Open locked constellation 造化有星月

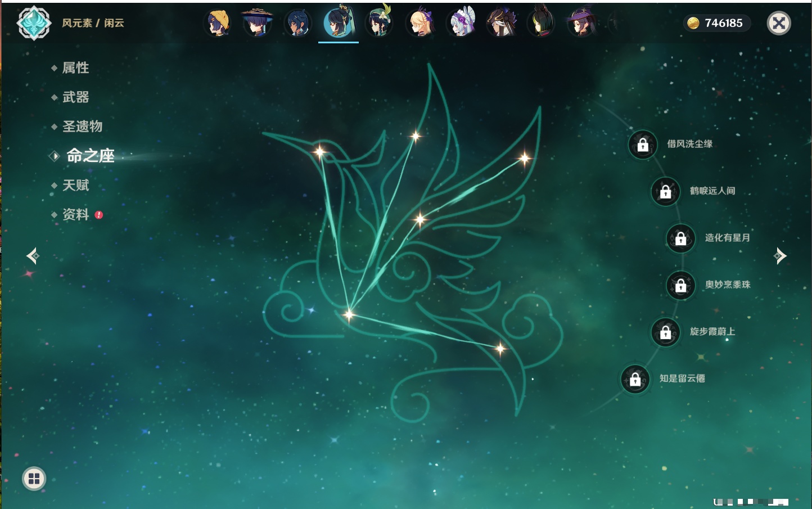[x=681, y=238]
